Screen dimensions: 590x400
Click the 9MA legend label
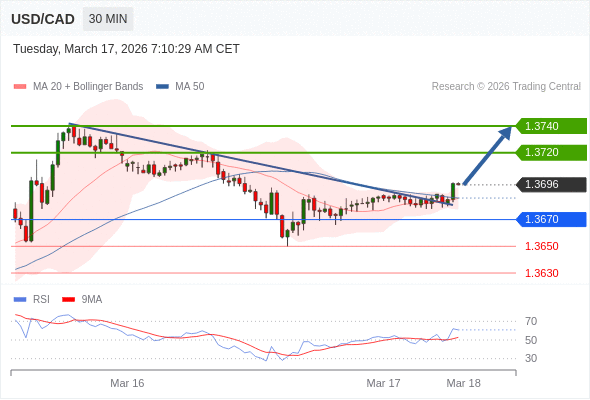click(92, 300)
